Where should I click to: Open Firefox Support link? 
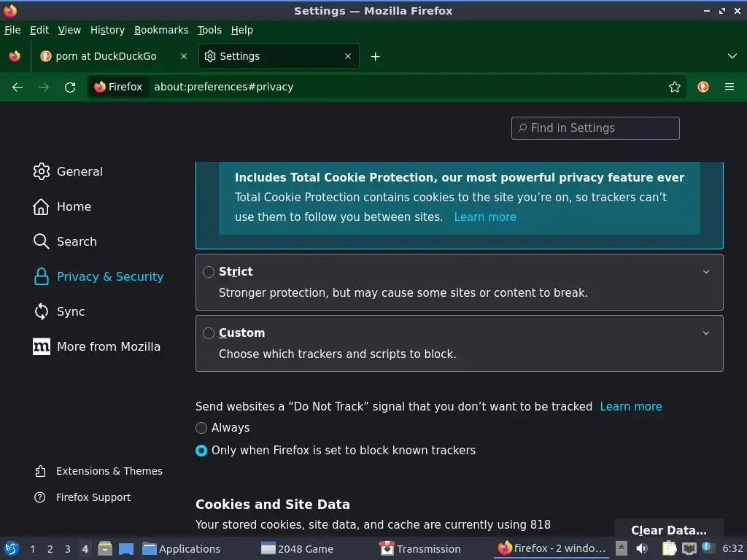(82, 497)
